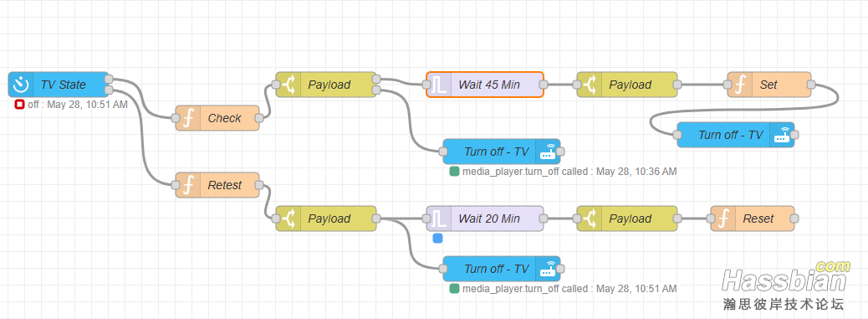Click the Reset function node icon
868x319 pixels.
(x=723, y=219)
